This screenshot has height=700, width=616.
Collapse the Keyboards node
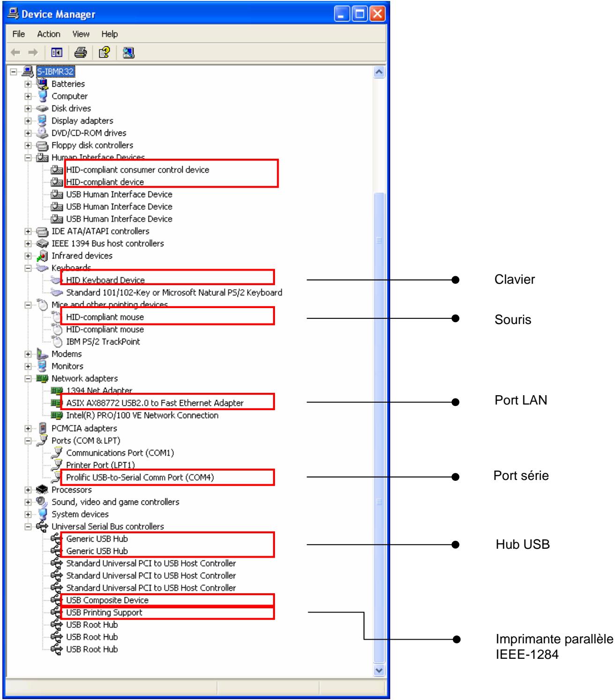[x=29, y=268]
